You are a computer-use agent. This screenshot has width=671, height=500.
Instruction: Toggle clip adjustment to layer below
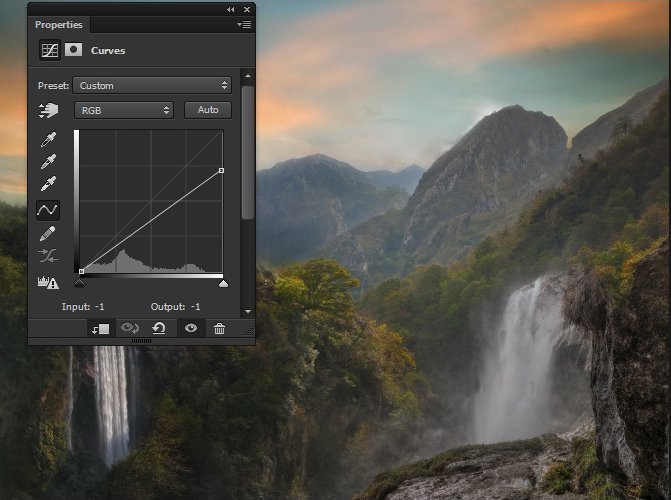(x=101, y=328)
